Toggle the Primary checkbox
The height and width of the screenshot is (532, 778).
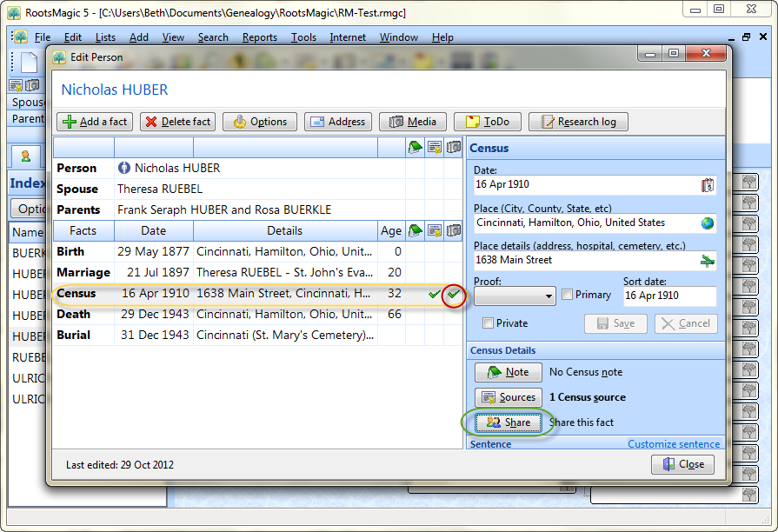(x=567, y=295)
